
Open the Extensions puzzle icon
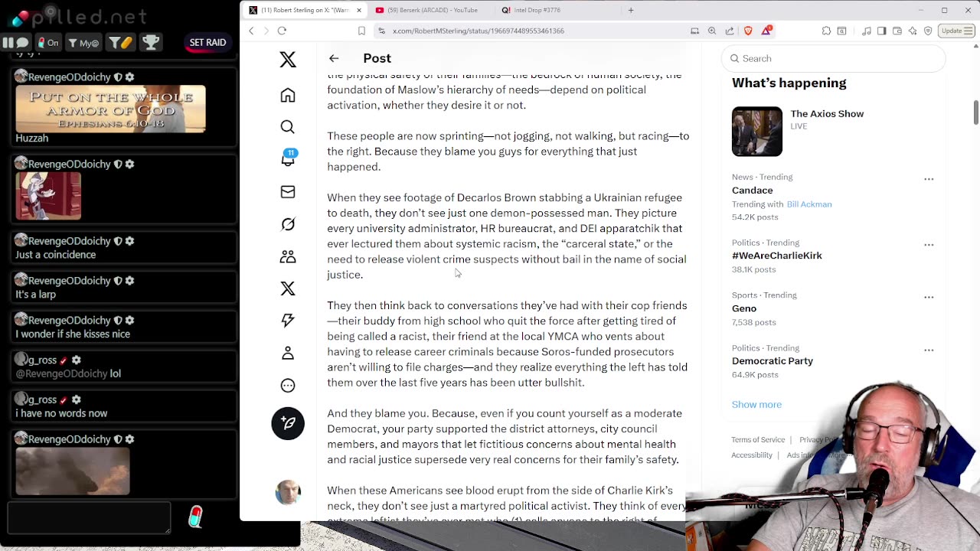[826, 31]
